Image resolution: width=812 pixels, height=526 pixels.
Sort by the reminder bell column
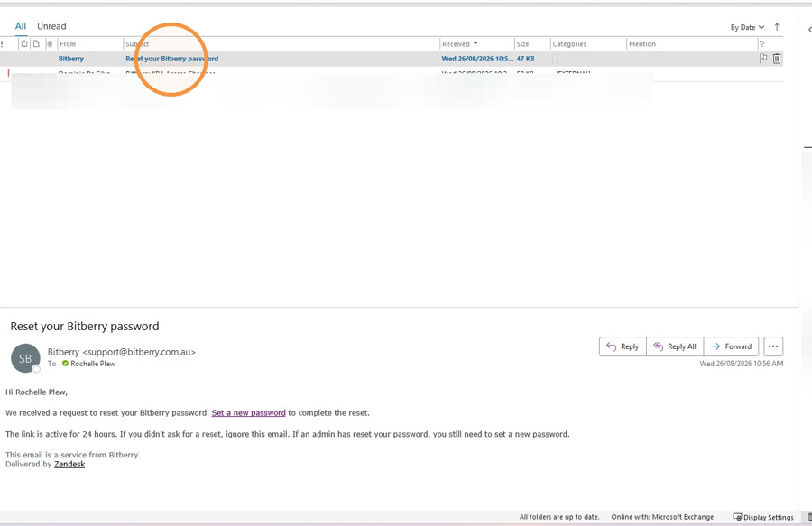(23, 44)
